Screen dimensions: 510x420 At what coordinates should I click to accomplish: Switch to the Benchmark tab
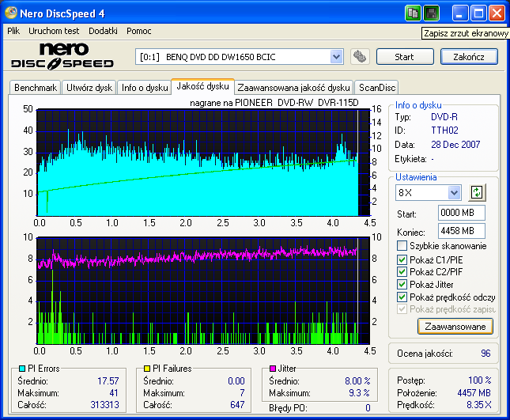(36, 88)
